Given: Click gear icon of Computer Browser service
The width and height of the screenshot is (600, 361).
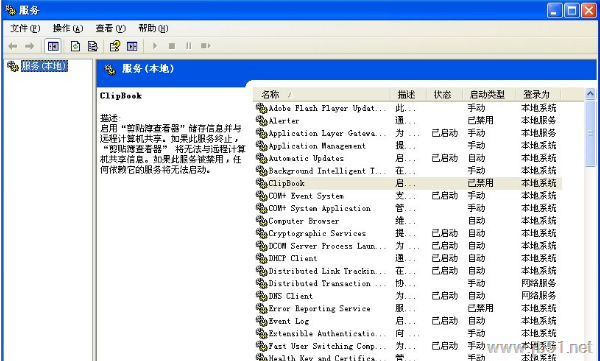Looking at the screenshot, I should [x=261, y=221].
